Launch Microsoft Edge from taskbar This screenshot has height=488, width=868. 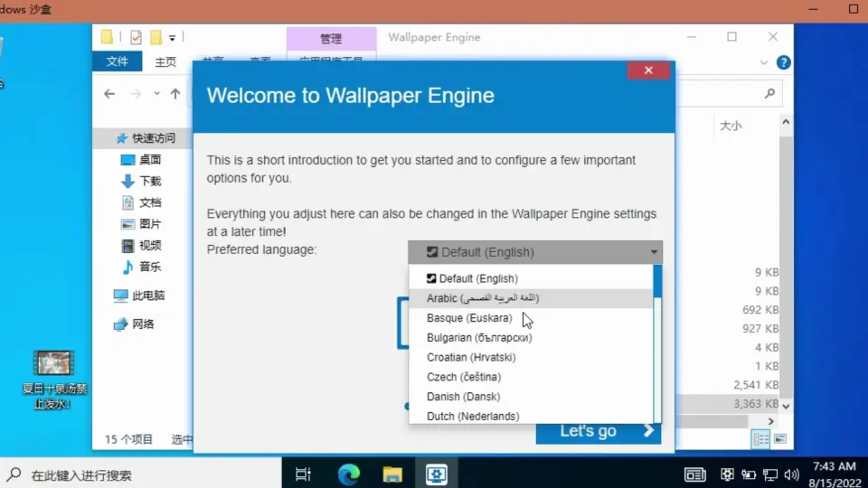pos(348,474)
